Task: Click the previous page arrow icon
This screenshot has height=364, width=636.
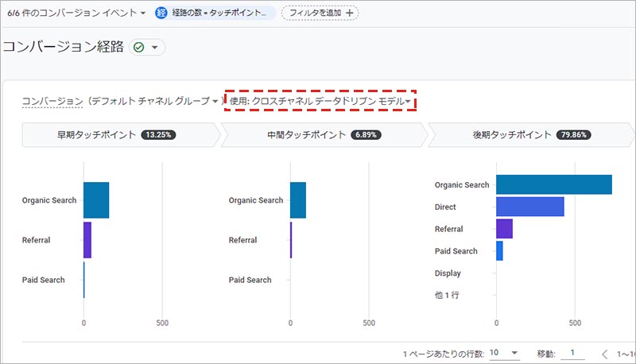Action: [x=604, y=353]
